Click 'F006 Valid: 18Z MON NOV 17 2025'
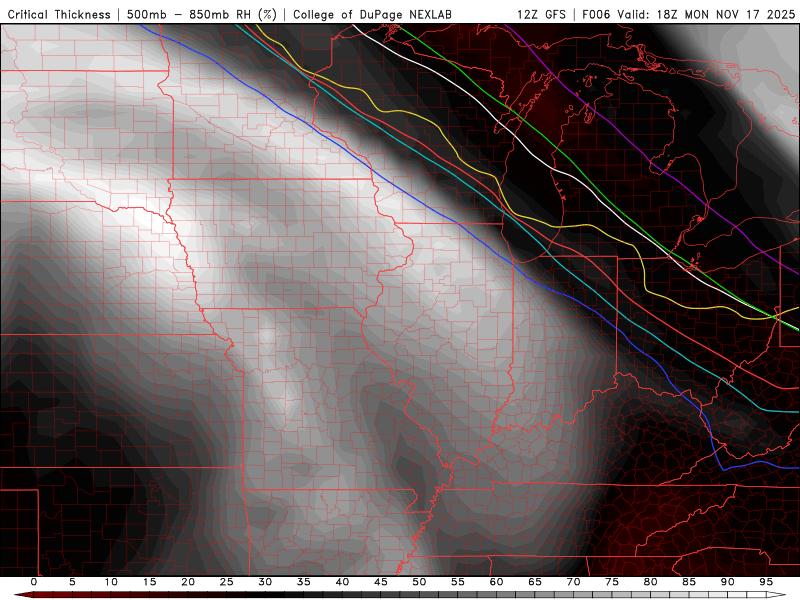 coord(689,14)
